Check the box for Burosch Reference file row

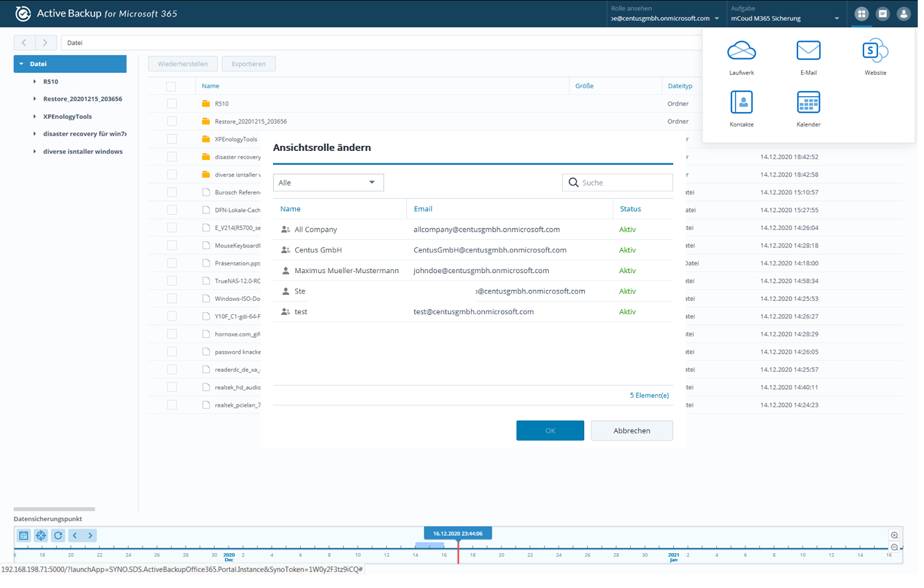[x=171, y=192]
